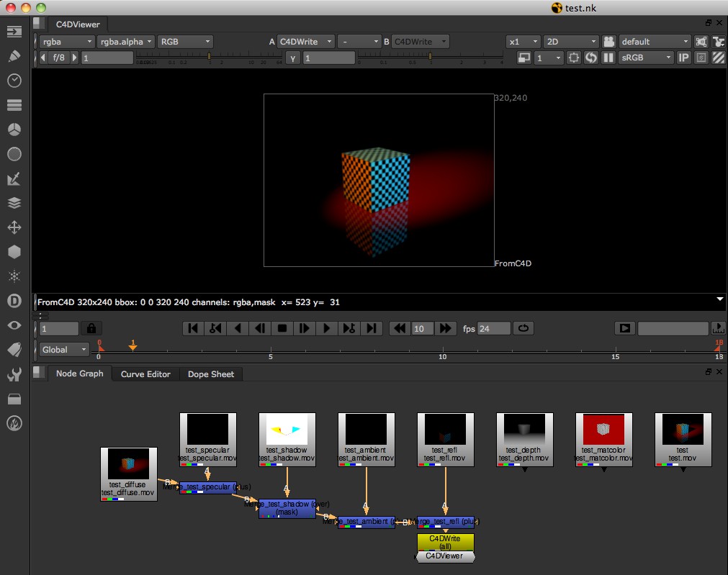Click the ROI region icon in viewer
The height and width of the screenshot is (575, 728).
pos(574,58)
